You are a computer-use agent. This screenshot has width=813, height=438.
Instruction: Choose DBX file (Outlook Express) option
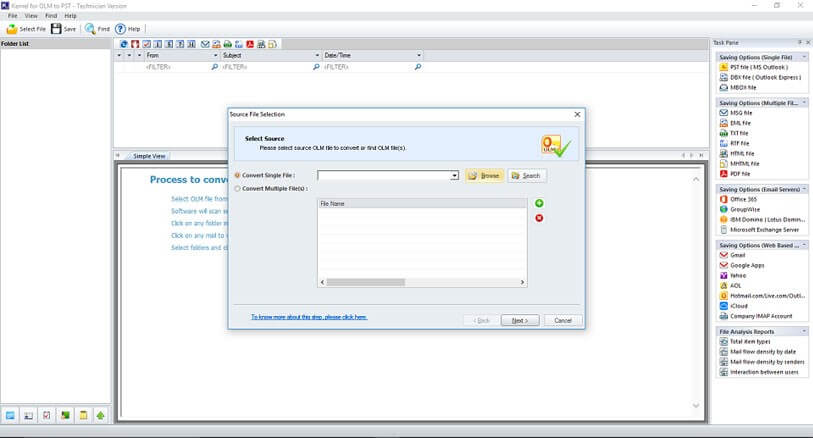click(x=760, y=77)
